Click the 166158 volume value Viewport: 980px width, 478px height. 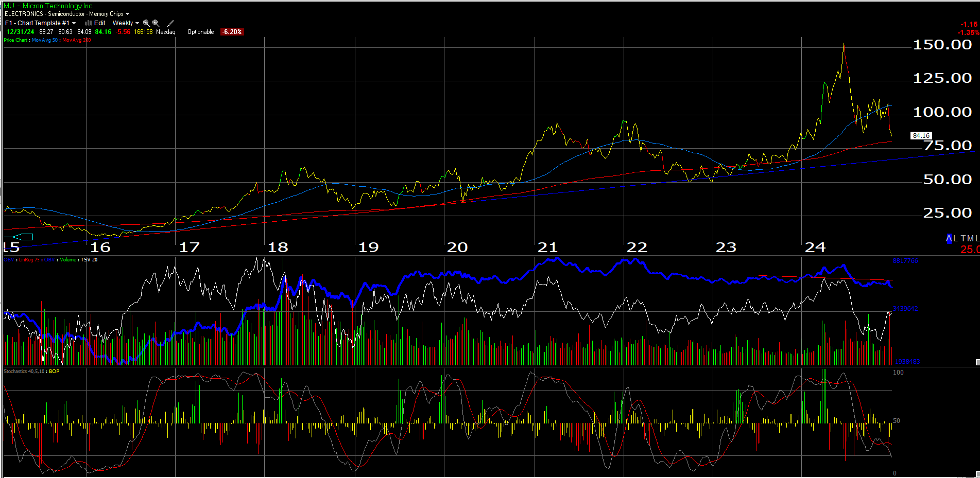click(143, 32)
